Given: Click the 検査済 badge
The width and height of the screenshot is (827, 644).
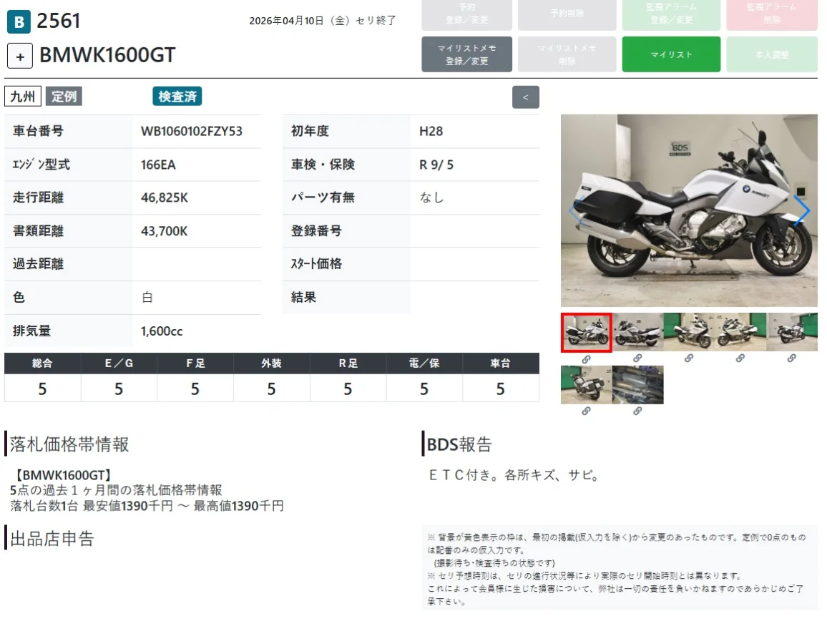Looking at the screenshot, I should coord(177,97).
